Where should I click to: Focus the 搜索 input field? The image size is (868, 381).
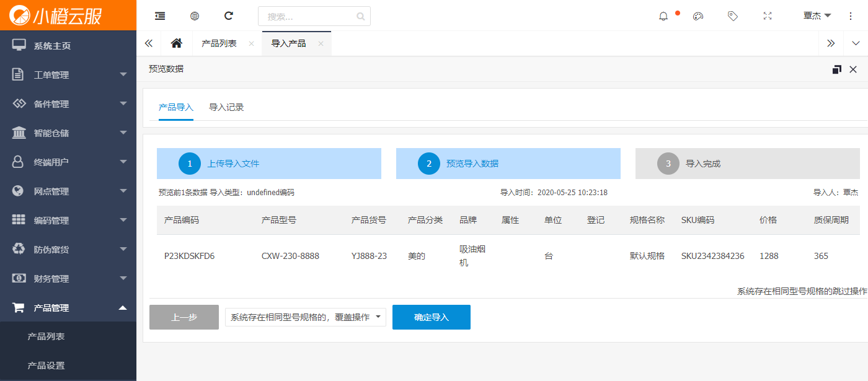[314, 16]
